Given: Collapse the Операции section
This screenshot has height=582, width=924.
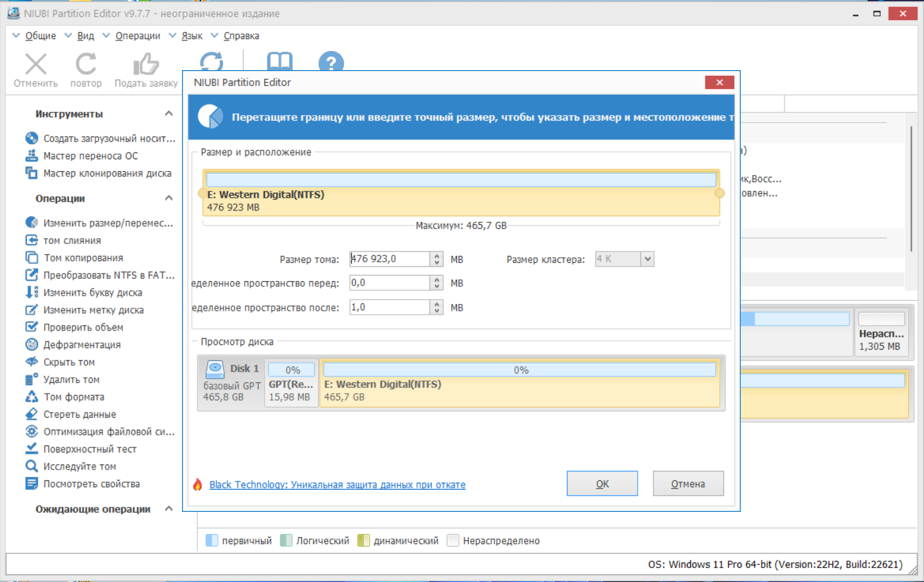Looking at the screenshot, I should pos(169,198).
